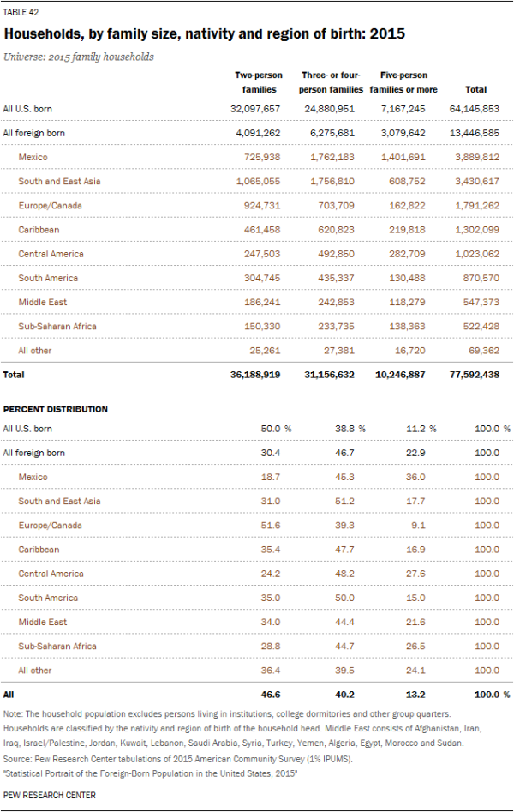Select the Three- or four-person families header
Image resolution: width=514 pixels, height=812 pixels.
(x=331, y=82)
